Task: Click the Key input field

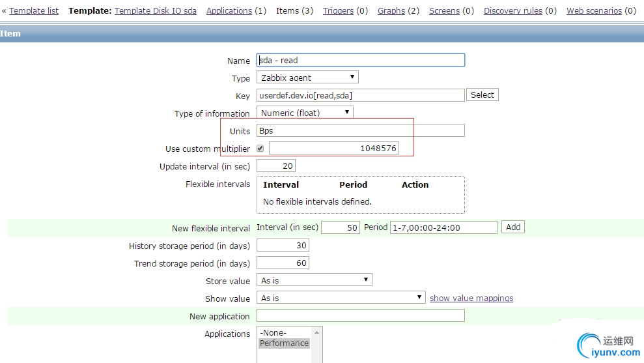Action: 361,95
